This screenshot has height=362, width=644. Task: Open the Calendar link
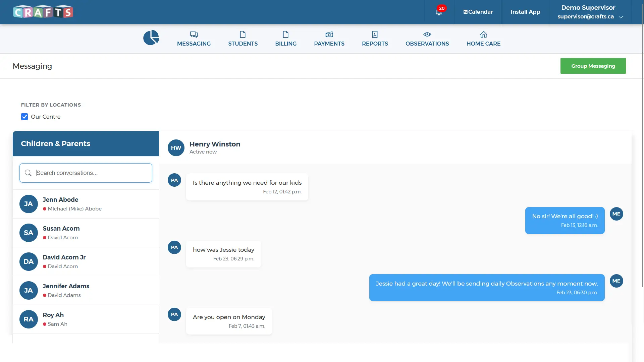tap(478, 12)
